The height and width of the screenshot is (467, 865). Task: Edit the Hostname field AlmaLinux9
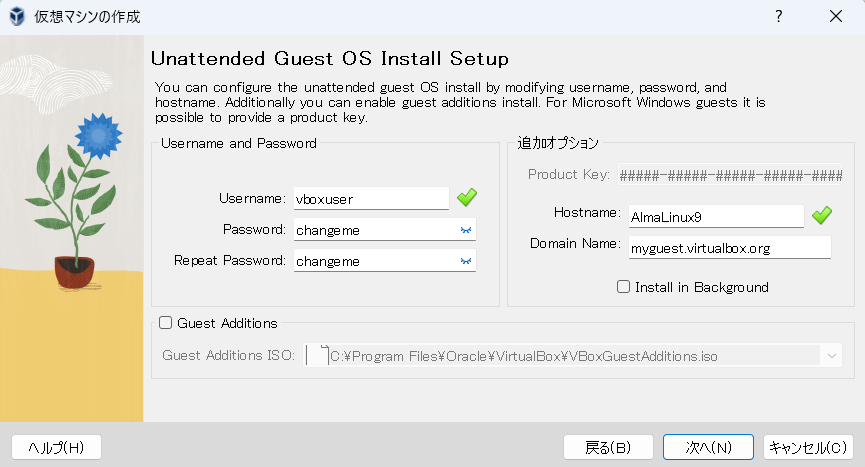(714, 216)
